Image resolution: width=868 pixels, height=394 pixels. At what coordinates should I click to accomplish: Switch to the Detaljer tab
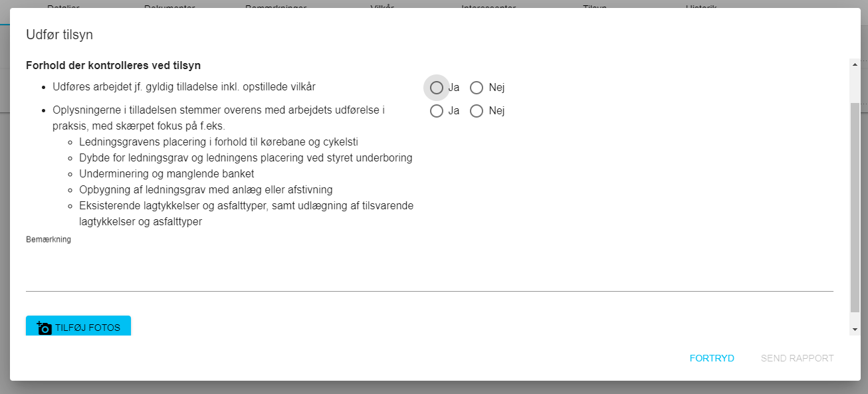[64, 5]
